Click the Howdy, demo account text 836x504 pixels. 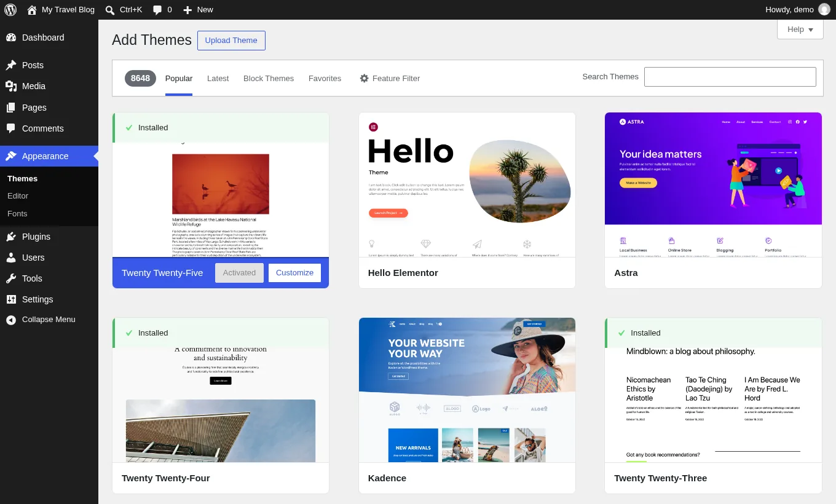point(789,10)
